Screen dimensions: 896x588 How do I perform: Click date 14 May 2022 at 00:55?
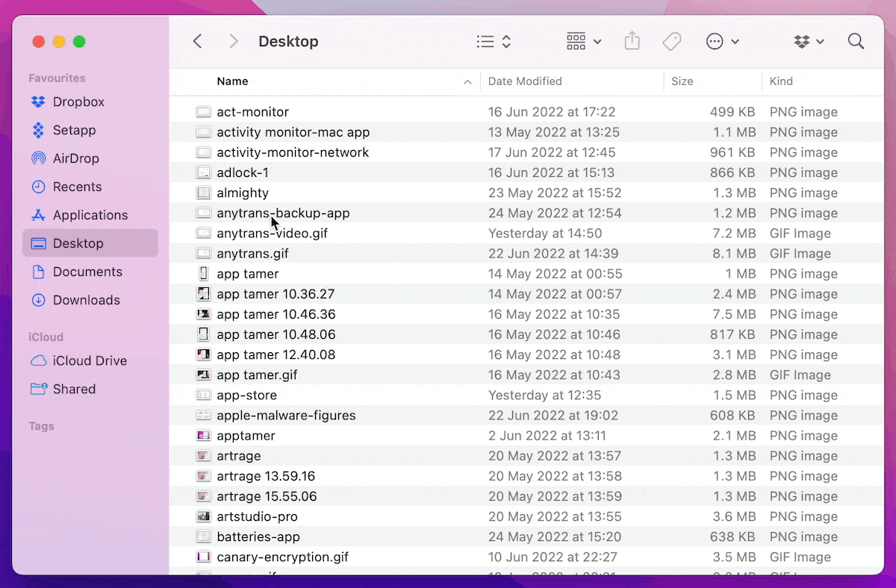point(556,274)
